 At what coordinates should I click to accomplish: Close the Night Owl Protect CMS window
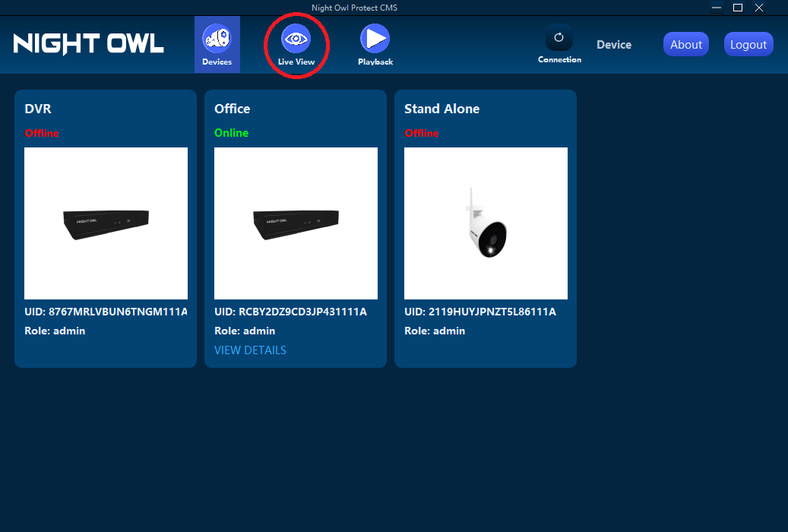[759, 8]
